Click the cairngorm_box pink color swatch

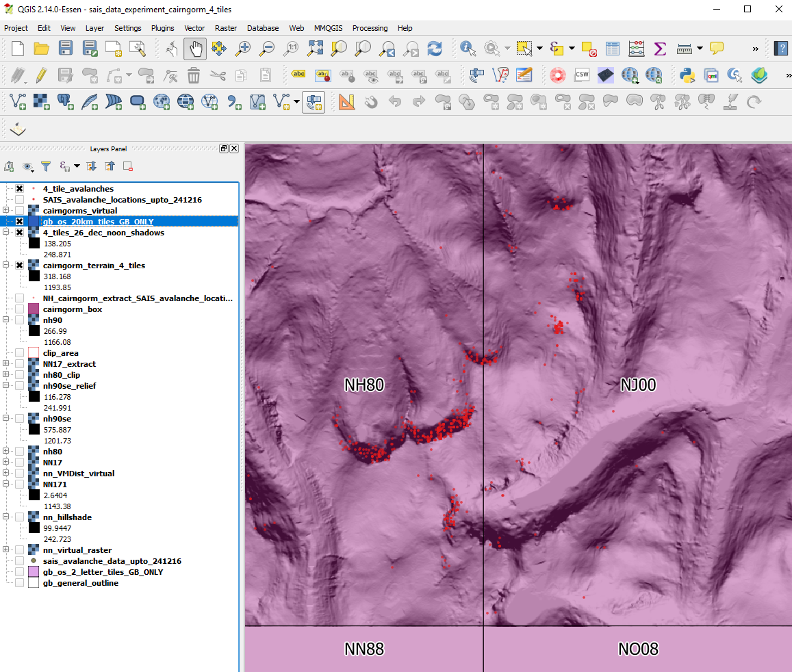(34, 309)
